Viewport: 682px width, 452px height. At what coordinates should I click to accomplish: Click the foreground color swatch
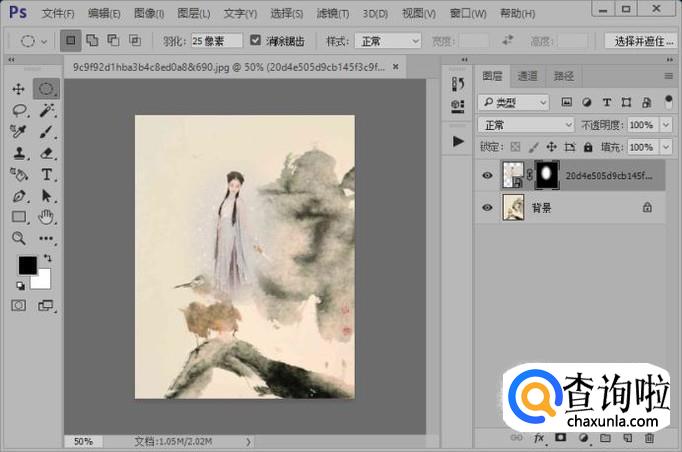click(27, 265)
